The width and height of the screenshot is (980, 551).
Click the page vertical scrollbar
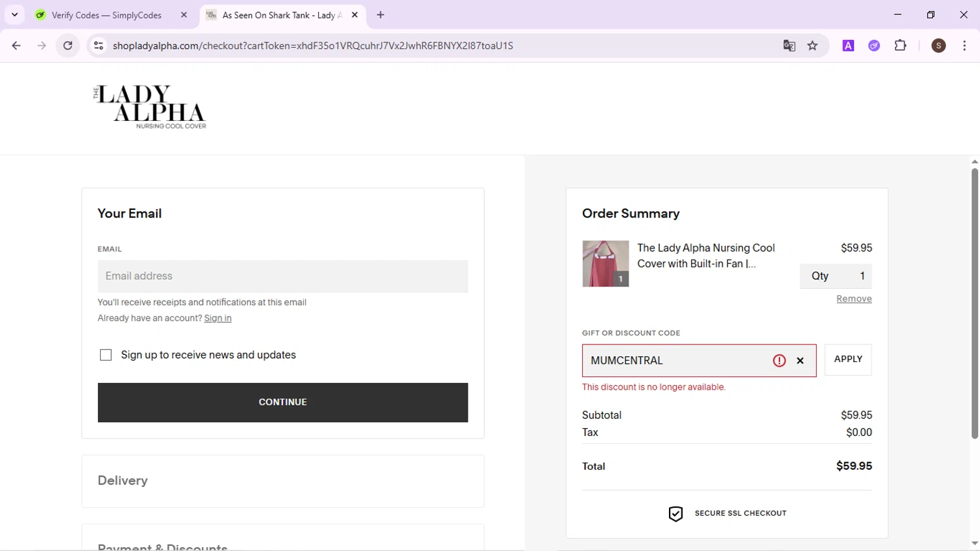(x=975, y=304)
